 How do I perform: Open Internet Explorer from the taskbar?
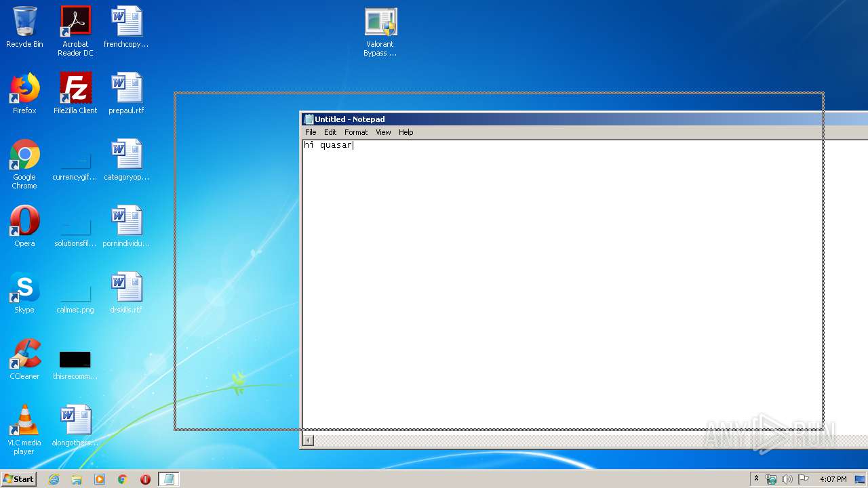click(54, 479)
